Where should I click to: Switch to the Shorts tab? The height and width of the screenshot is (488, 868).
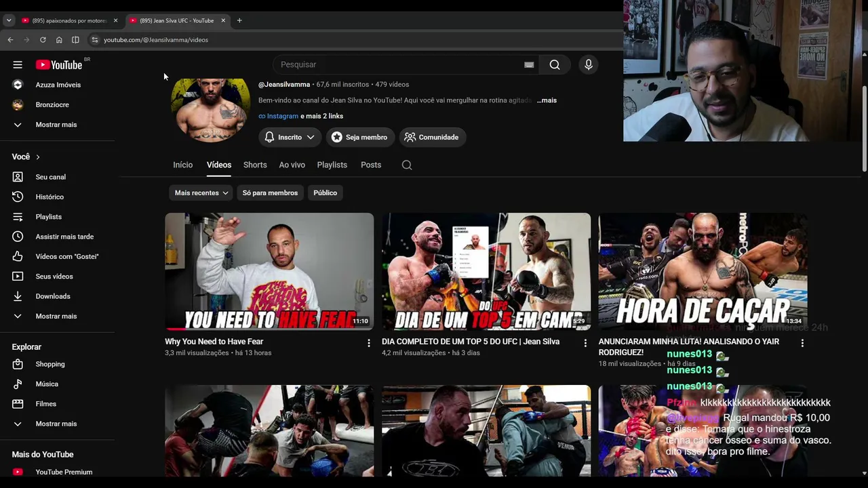(x=255, y=165)
